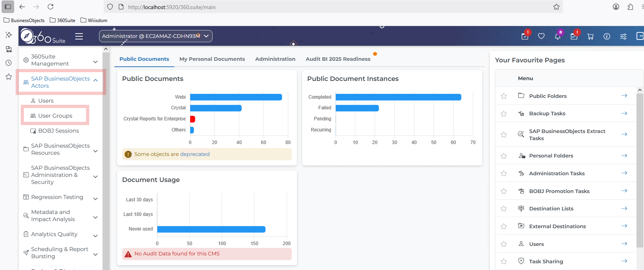644x270 pixels.
Task: Open the notifications bell icon
Action: (558, 36)
